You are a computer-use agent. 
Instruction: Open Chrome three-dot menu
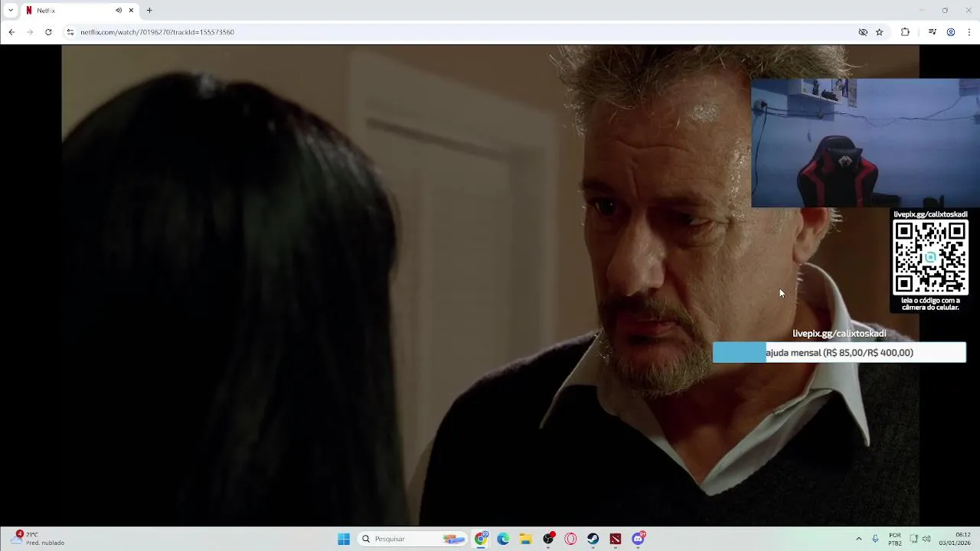coord(969,32)
